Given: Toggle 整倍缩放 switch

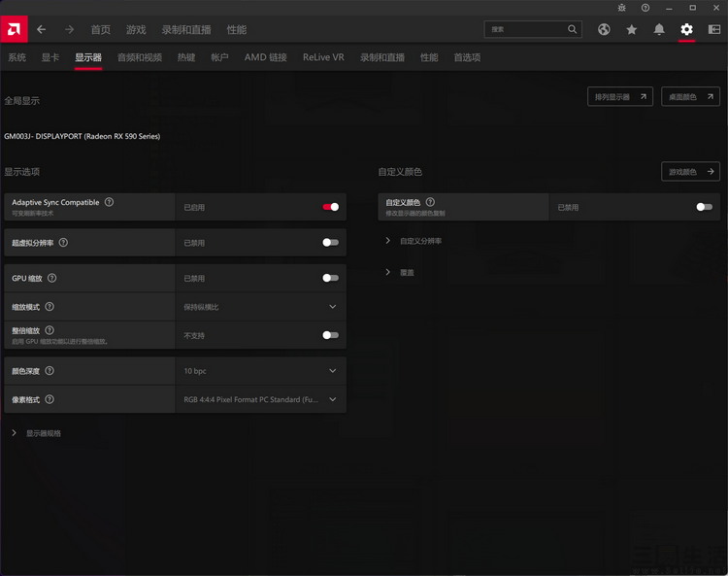Looking at the screenshot, I should [x=331, y=335].
